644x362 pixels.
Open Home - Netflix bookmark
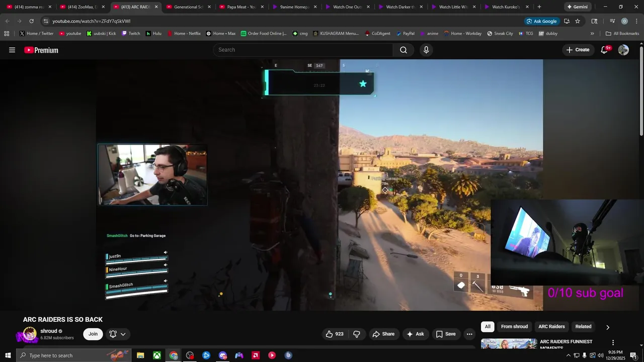point(184,34)
